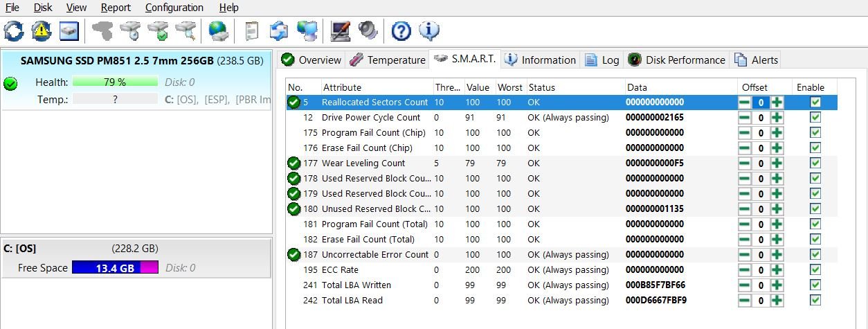Increase offset for Reallocated Sectors Count

pos(777,103)
